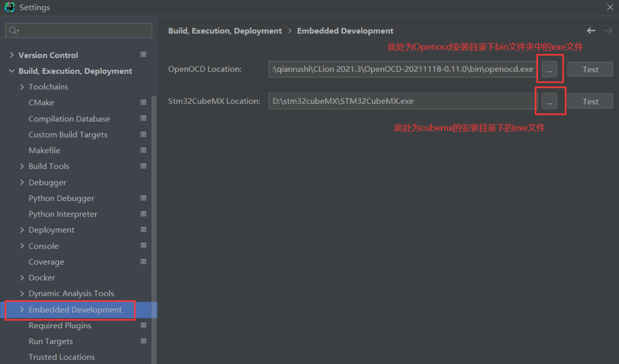Click project-level icon beside CMake
The image size is (619, 364).
pyautogui.click(x=143, y=102)
